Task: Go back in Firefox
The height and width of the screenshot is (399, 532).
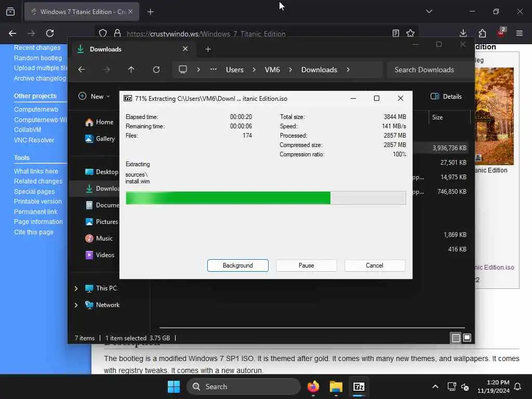Action: (12, 33)
